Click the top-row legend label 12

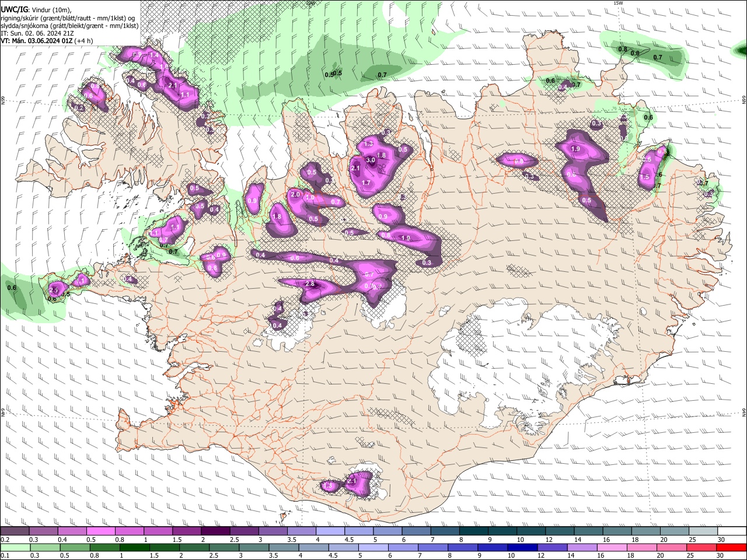[549, 540]
